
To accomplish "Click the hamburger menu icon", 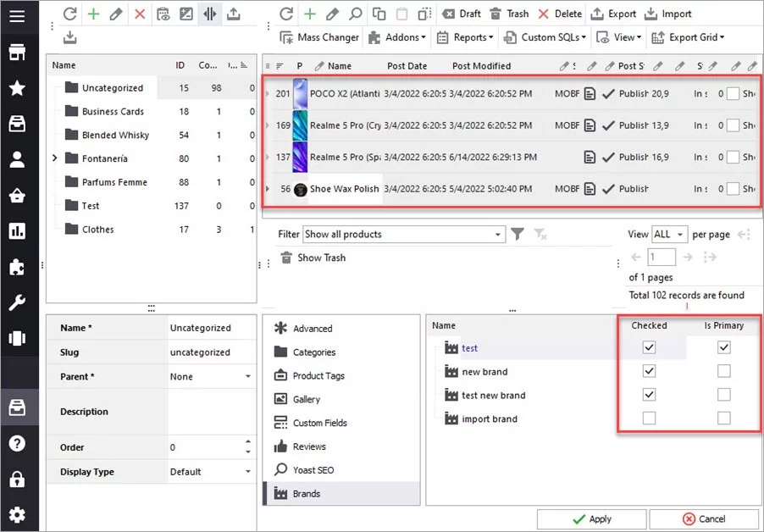I will click(x=17, y=17).
